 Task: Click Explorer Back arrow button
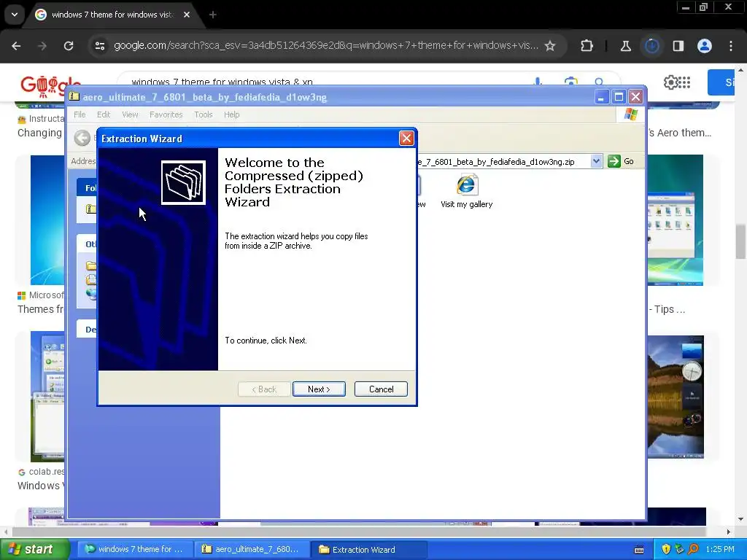coord(82,138)
